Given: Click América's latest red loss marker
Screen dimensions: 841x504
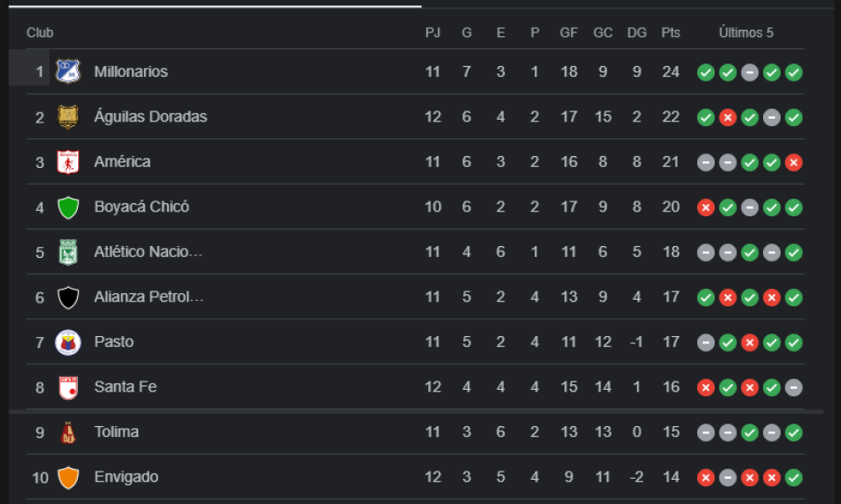Looking at the screenshot, I should [x=794, y=162].
